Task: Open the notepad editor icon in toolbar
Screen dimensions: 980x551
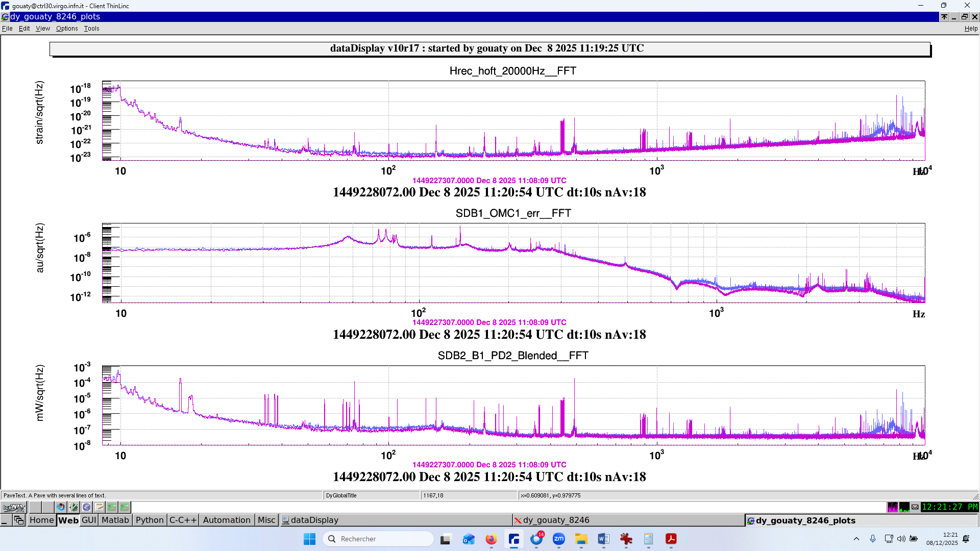Action: (x=100, y=507)
